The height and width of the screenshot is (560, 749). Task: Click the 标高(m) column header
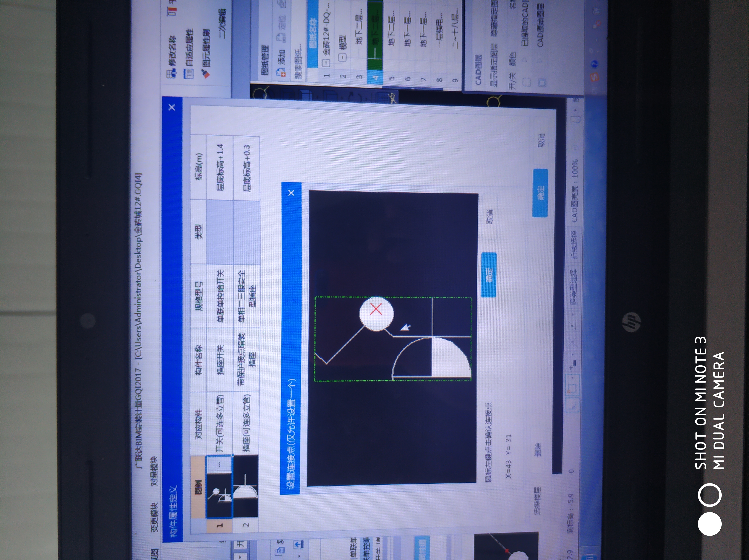(198, 167)
